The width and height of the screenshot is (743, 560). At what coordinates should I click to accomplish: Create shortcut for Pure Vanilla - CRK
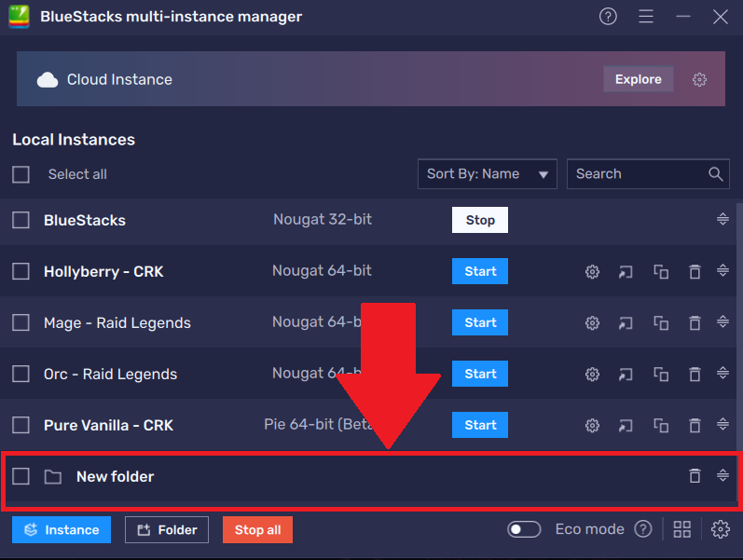click(626, 425)
